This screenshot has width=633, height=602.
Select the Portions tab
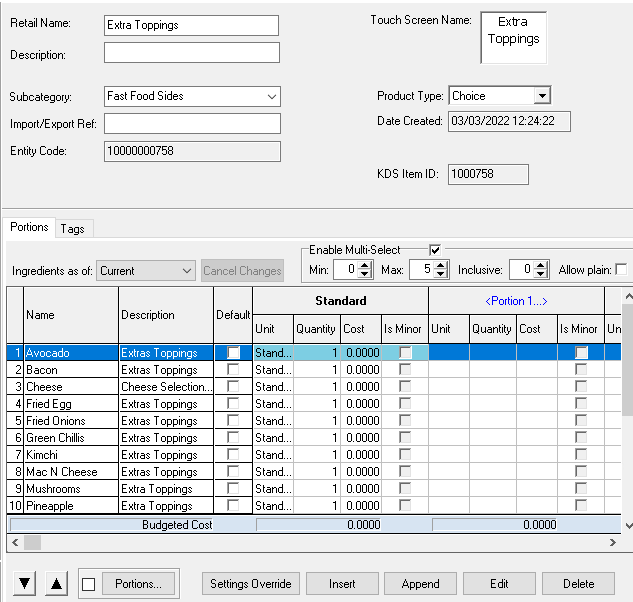coord(29,227)
